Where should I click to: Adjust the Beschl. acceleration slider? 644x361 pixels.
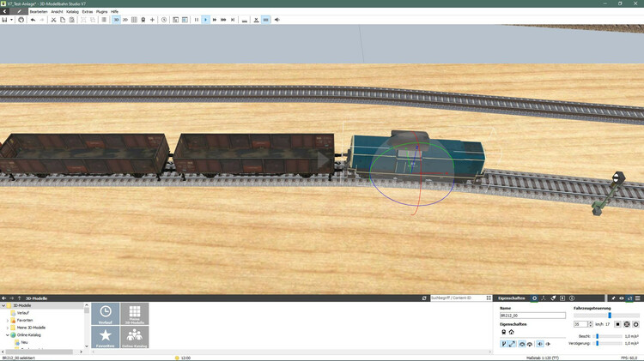coord(597,336)
